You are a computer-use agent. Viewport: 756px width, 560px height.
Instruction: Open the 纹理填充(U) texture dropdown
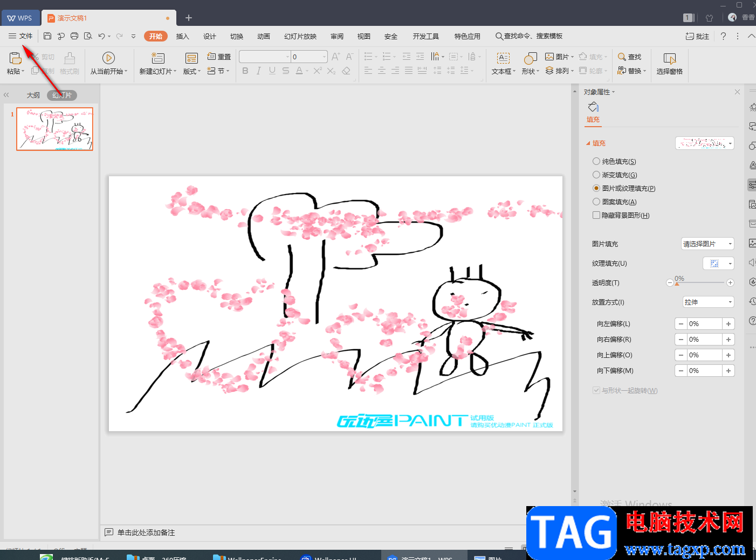(719, 264)
